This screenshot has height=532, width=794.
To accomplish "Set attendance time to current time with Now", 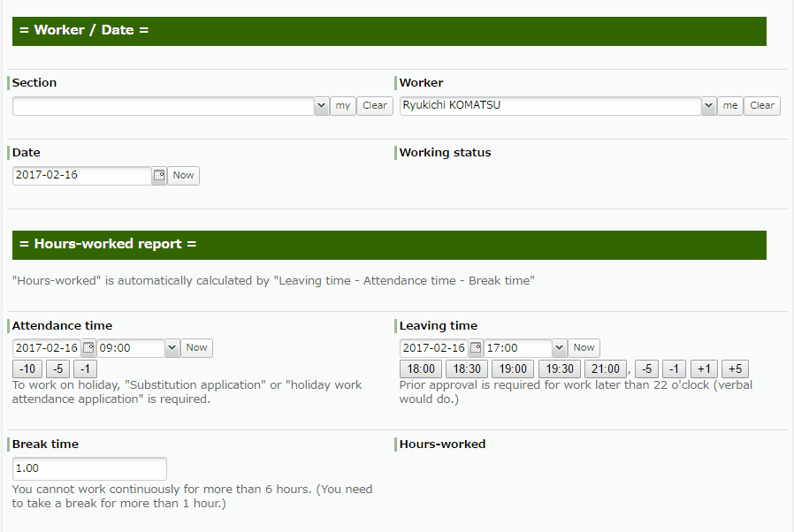I will click(x=196, y=348).
